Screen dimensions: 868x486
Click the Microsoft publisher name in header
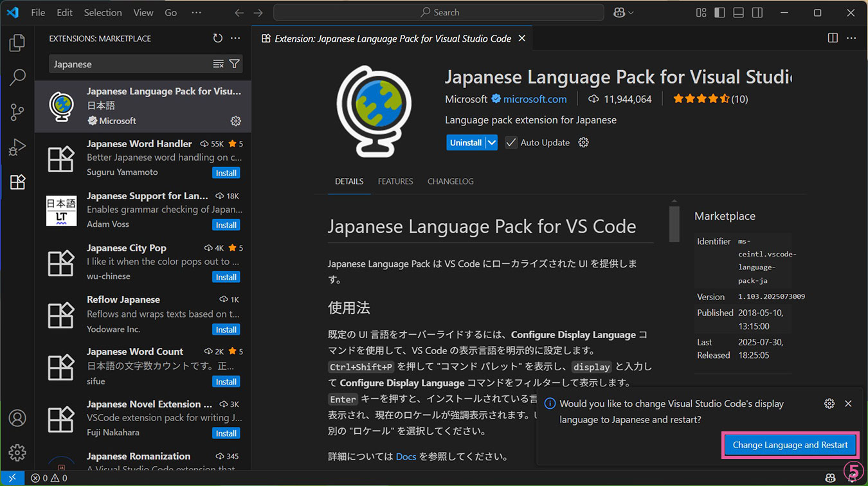pos(466,99)
